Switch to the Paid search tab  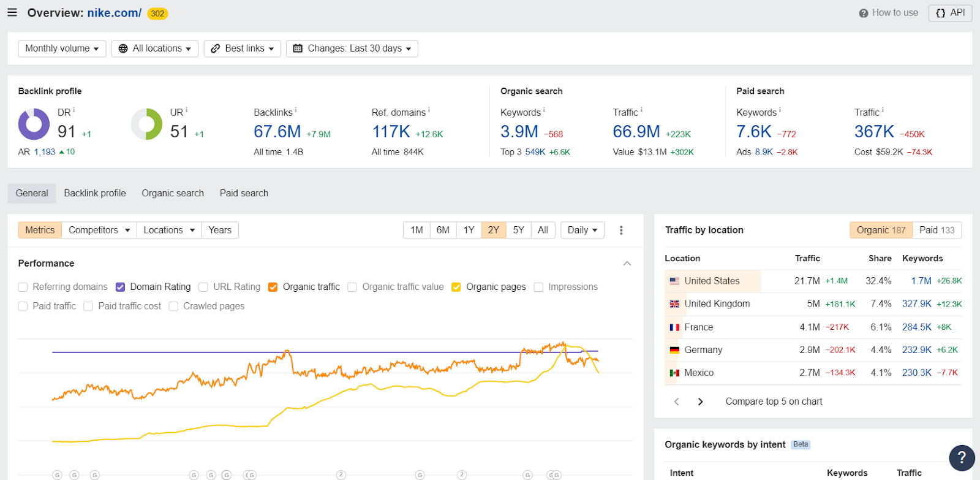point(244,193)
